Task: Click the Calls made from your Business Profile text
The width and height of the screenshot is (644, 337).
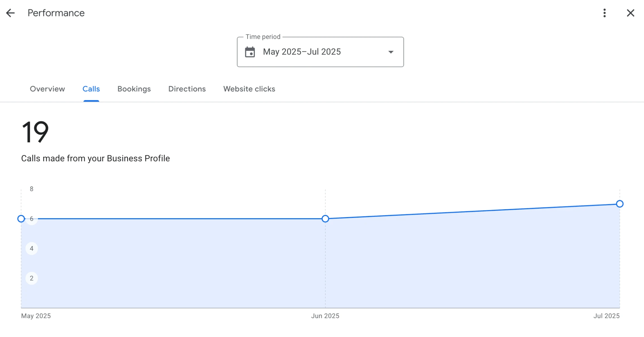Action: (96, 158)
